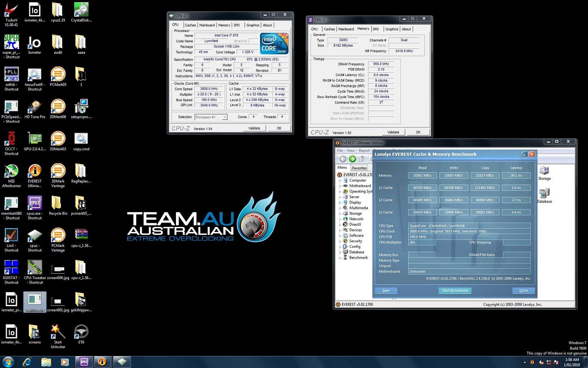This screenshot has width=588, height=368.
Task: Open GPU-Z desktop icon
Action: [35, 141]
